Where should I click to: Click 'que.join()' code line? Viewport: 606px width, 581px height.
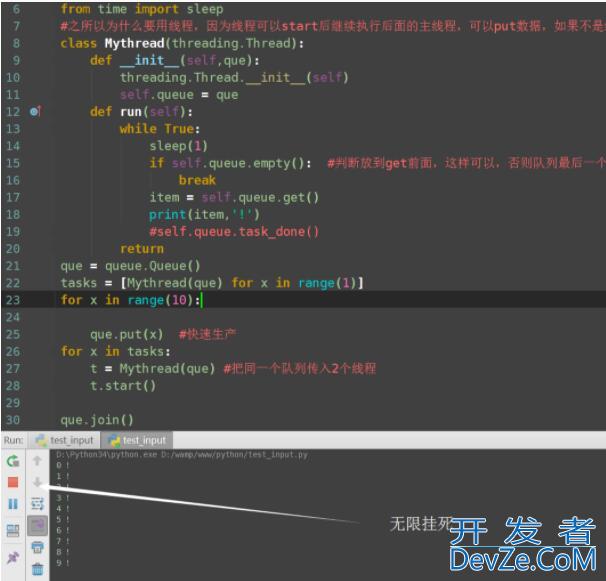[97, 420]
